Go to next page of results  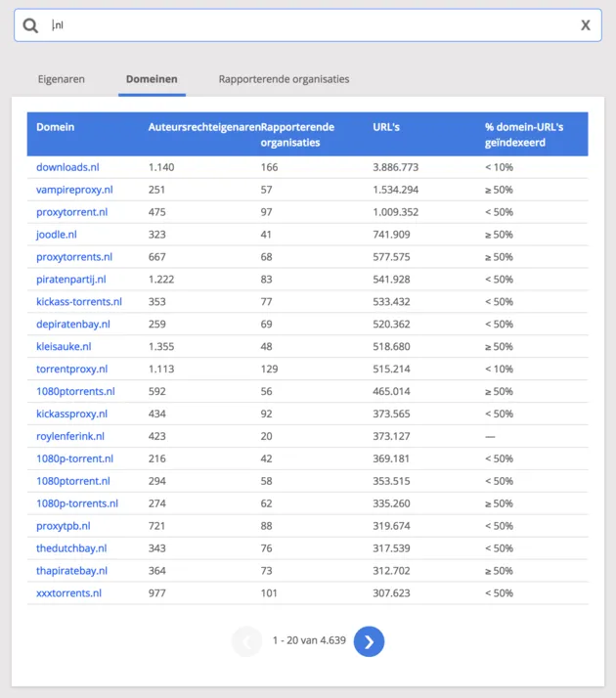(x=369, y=641)
